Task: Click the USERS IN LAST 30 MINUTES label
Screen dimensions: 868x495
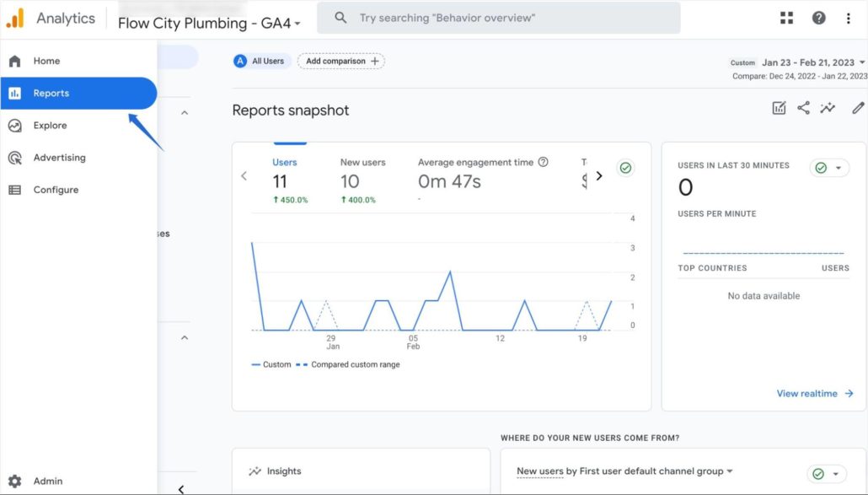Action: coord(733,165)
